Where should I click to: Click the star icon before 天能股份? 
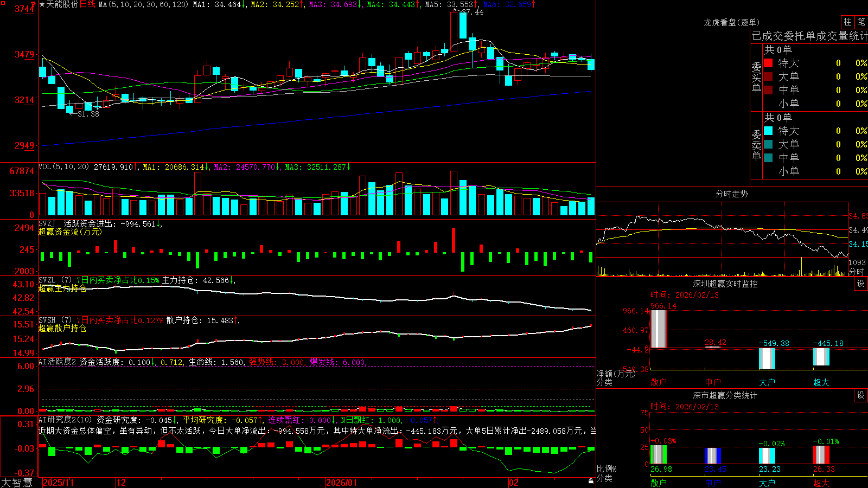(42, 4)
